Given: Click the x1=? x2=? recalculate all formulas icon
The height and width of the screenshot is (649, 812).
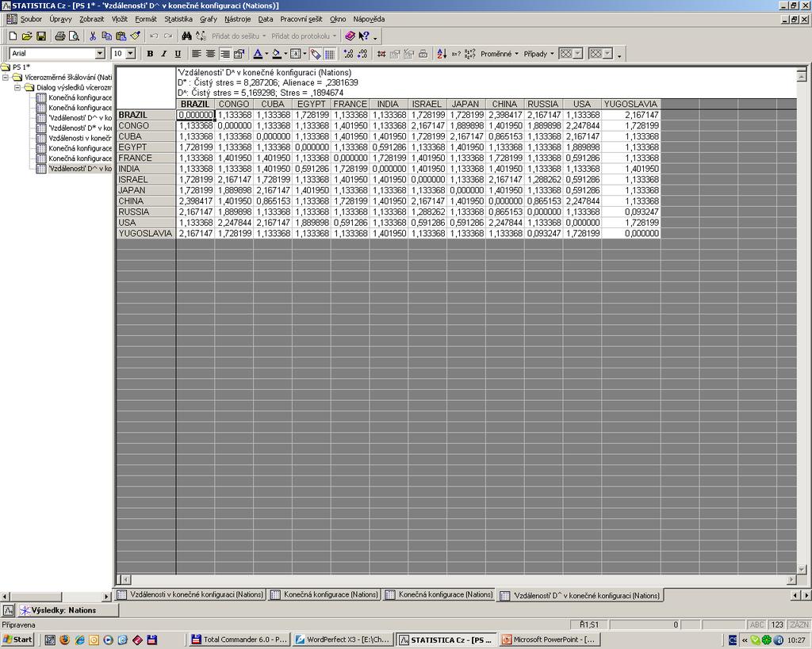Looking at the screenshot, I should pyautogui.click(x=469, y=53).
